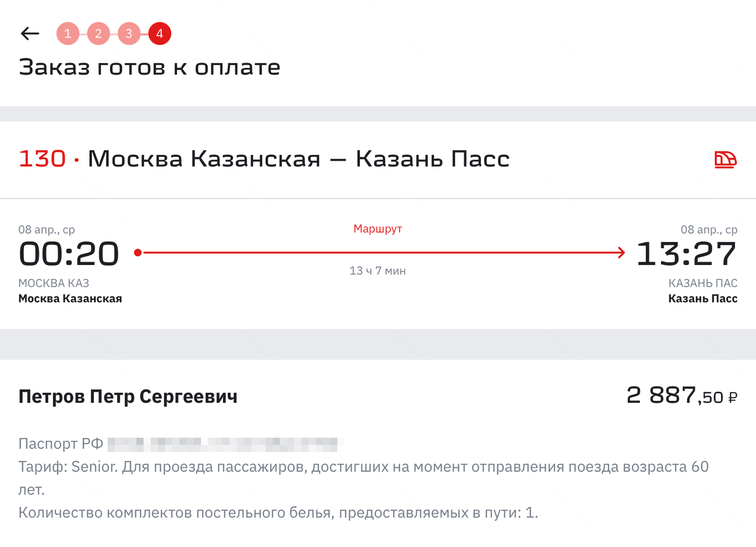
Task: Click the active step 4 circle
Action: [x=159, y=33]
